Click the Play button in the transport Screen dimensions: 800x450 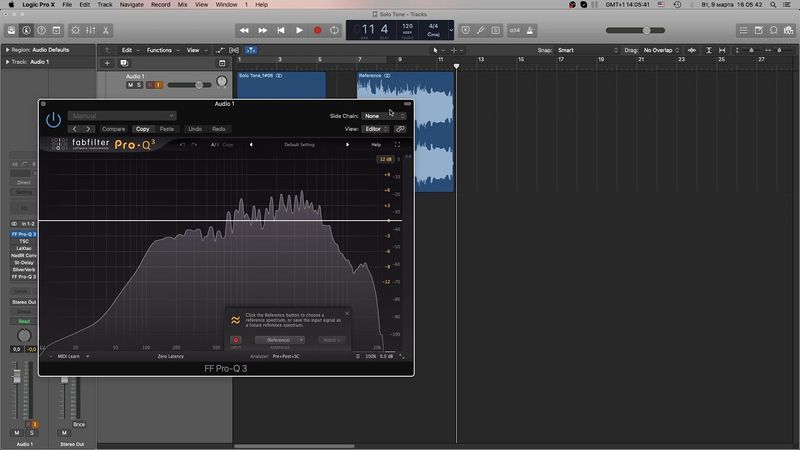tap(299, 31)
